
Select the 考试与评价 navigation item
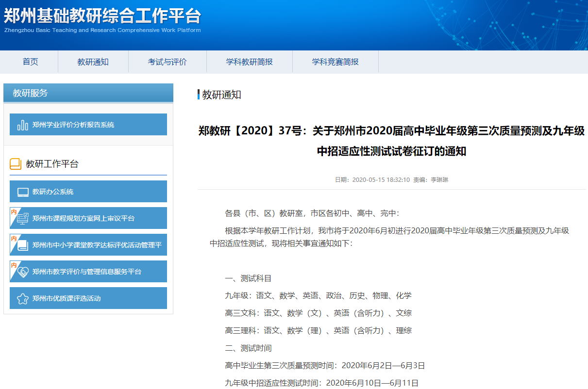click(x=167, y=62)
